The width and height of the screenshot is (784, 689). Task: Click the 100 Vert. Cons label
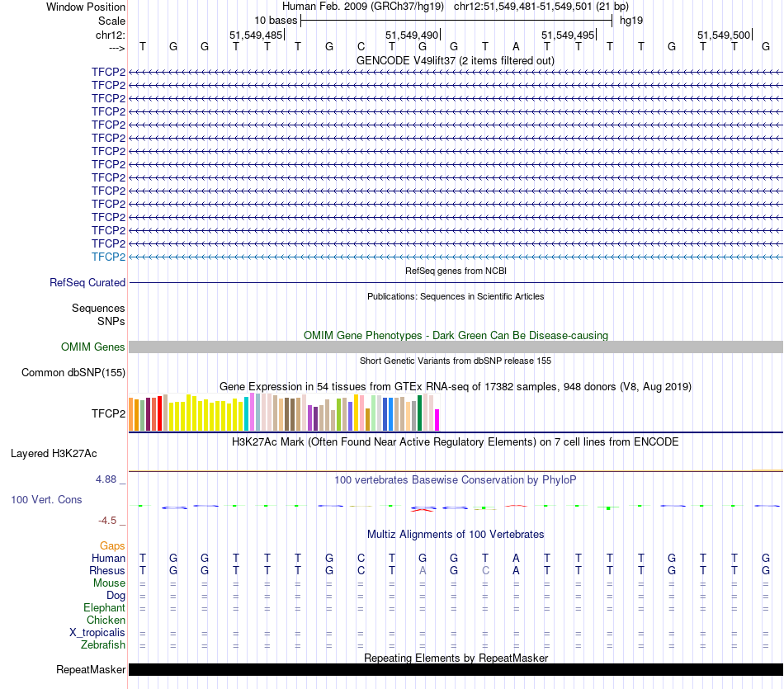[46, 499]
